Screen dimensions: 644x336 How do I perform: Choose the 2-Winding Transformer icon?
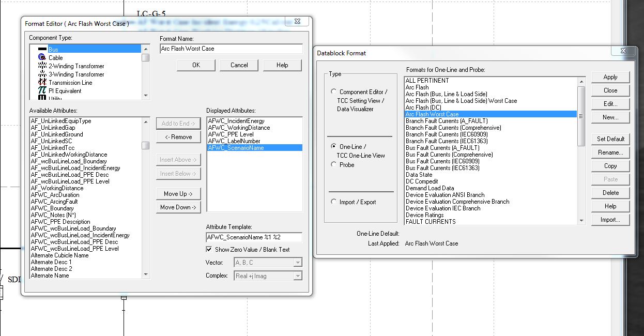click(x=42, y=66)
